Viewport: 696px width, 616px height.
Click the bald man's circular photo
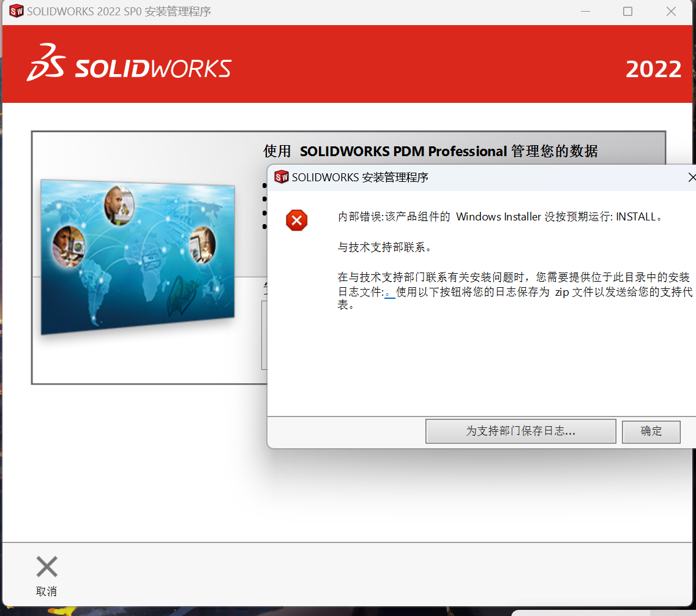(119, 205)
